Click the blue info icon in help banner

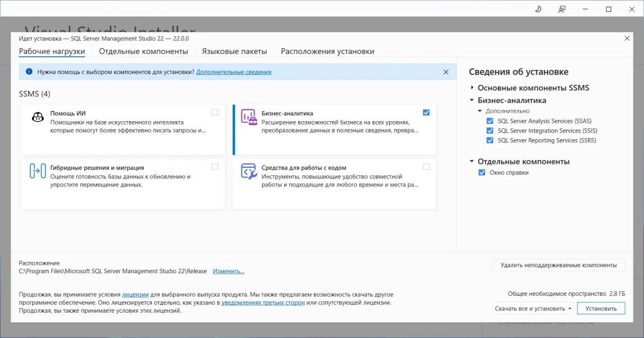29,72
